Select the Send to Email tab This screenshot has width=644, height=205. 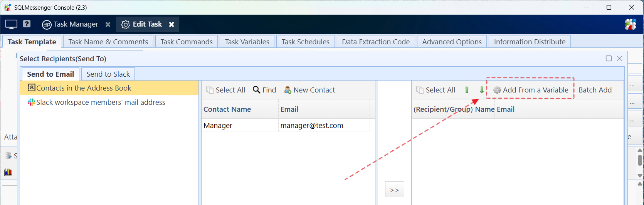point(50,74)
